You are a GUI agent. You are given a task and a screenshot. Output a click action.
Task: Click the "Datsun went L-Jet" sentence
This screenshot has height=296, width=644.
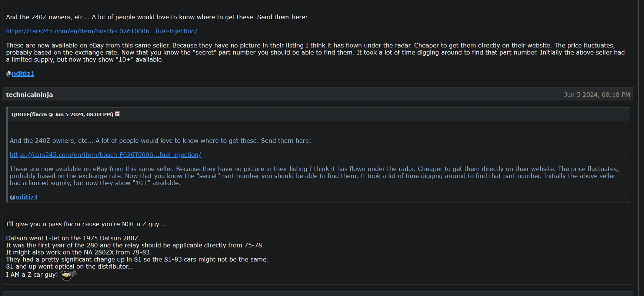point(73,238)
